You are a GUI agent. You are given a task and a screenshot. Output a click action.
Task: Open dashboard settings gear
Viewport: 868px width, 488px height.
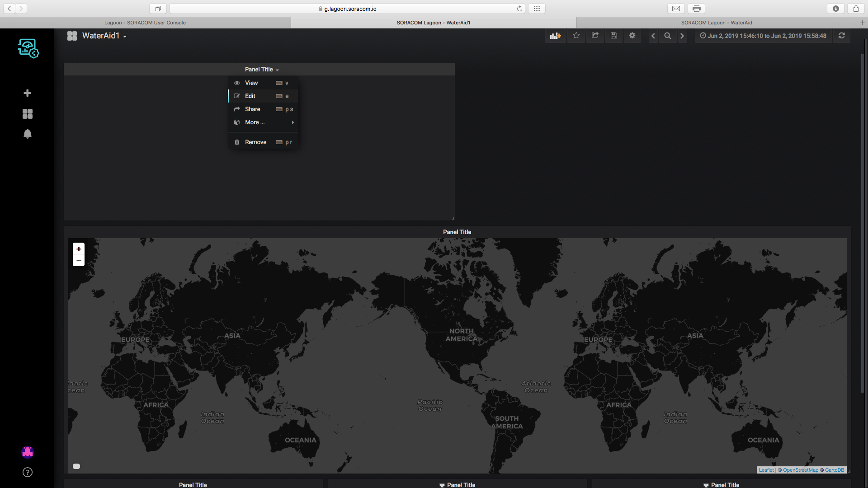[632, 36]
